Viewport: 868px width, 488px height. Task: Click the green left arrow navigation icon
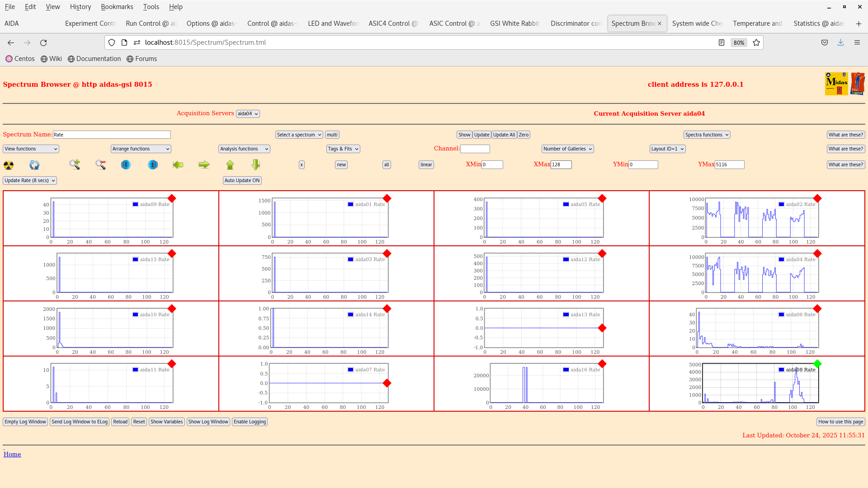178,165
